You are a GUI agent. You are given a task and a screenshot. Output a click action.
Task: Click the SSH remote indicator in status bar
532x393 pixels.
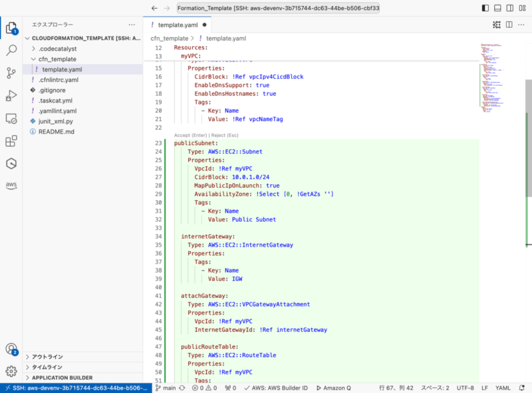76,388
